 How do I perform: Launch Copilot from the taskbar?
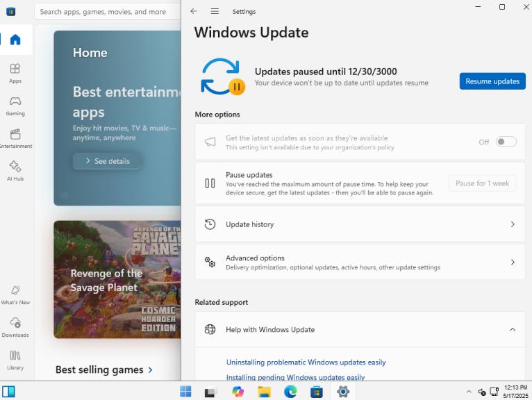(x=238, y=392)
